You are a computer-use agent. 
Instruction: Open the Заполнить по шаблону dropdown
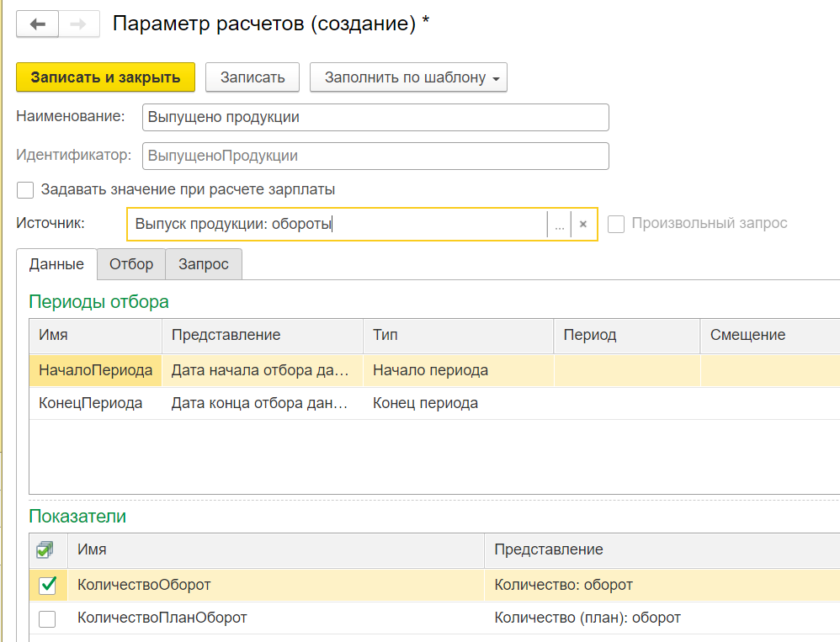408,77
